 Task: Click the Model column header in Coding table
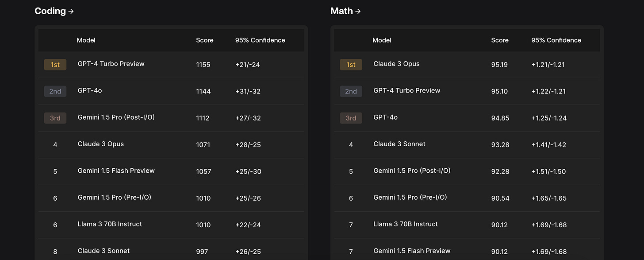[x=86, y=40]
